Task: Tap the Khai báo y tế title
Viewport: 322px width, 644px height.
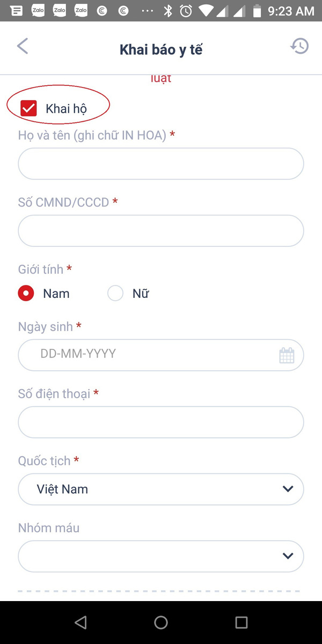Action: (161, 50)
